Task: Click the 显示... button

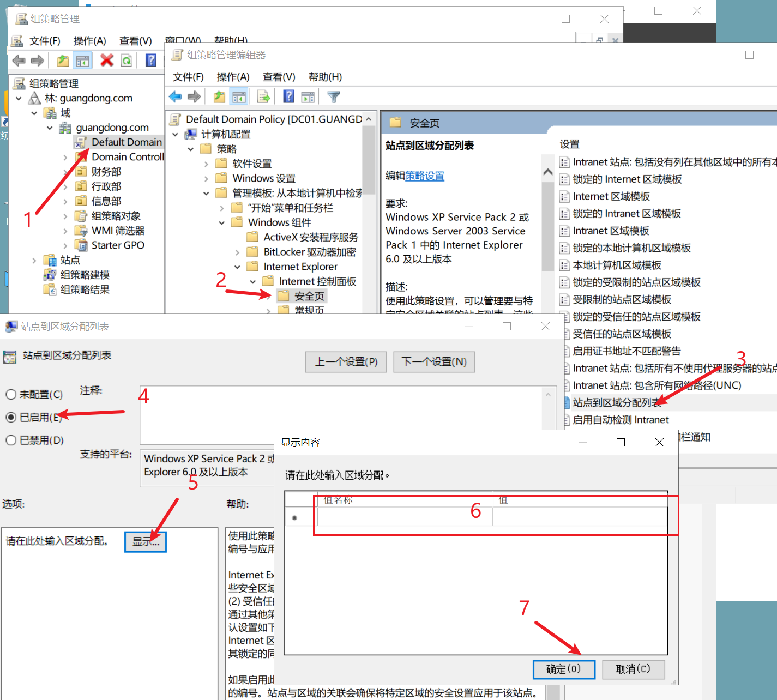Action: click(x=146, y=541)
